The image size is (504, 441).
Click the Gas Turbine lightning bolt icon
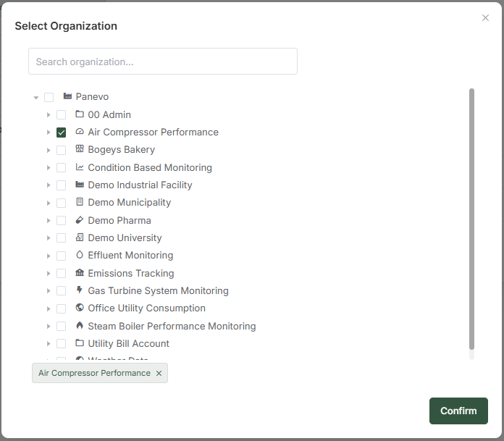point(80,290)
